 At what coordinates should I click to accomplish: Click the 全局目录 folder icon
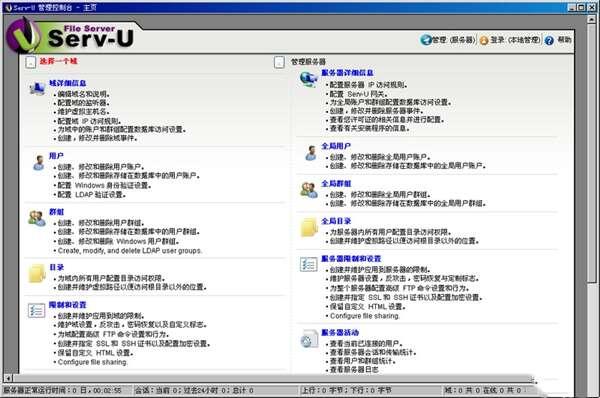(x=309, y=228)
